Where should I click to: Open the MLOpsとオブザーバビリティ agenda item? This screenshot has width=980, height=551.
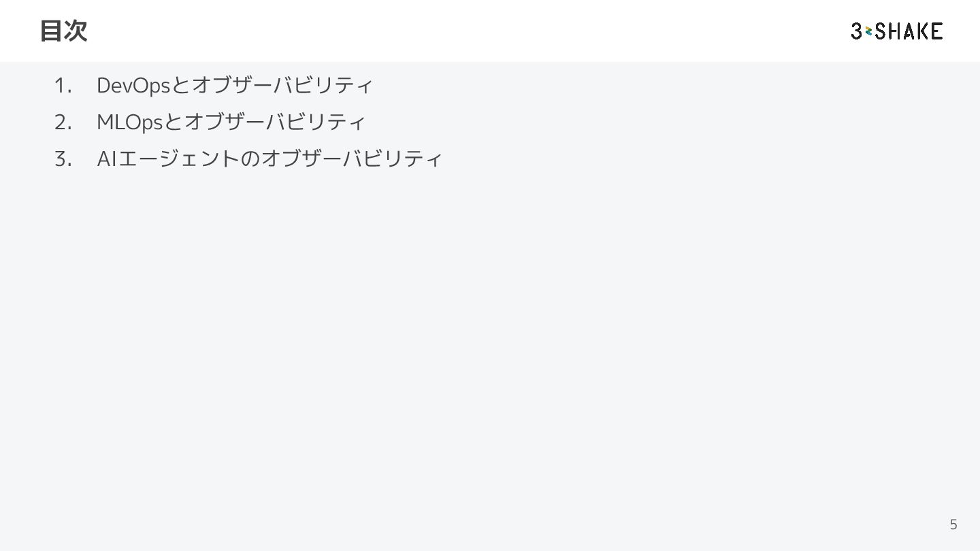click(x=231, y=122)
